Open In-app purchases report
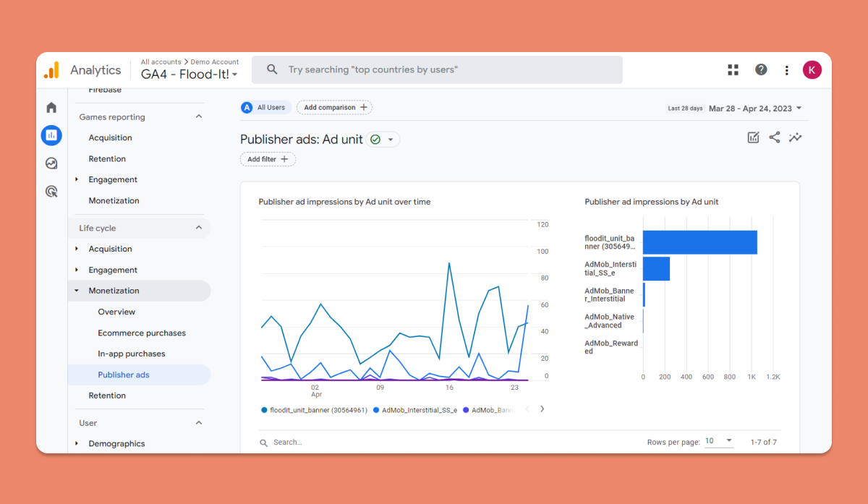The height and width of the screenshot is (504, 868). (x=132, y=354)
